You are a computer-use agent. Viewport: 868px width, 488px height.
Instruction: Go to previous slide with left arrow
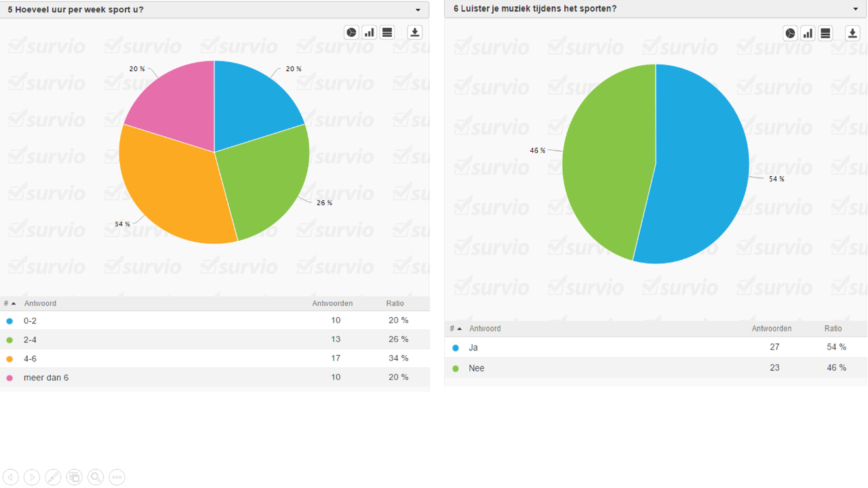click(11, 477)
